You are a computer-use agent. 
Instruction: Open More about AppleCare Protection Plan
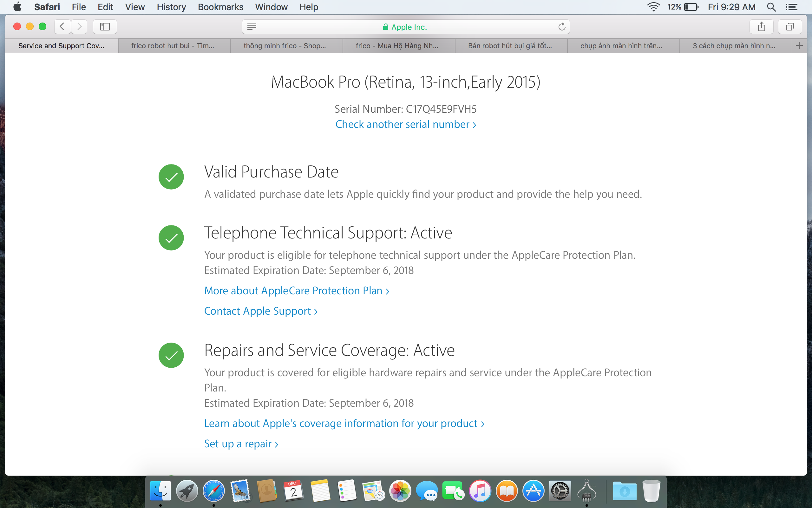click(x=297, y=291)
